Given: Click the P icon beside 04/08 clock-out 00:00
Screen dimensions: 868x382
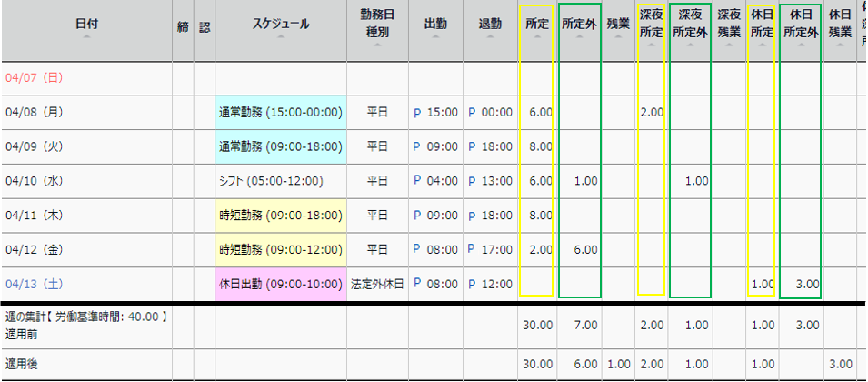Looking at the screenshot, I should click(x=472, y=112).
